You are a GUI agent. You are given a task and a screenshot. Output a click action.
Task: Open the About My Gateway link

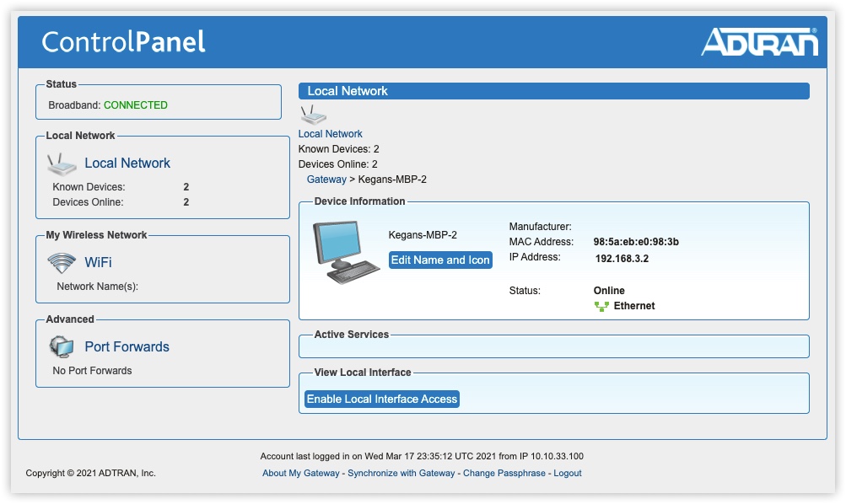coord(301,474)
